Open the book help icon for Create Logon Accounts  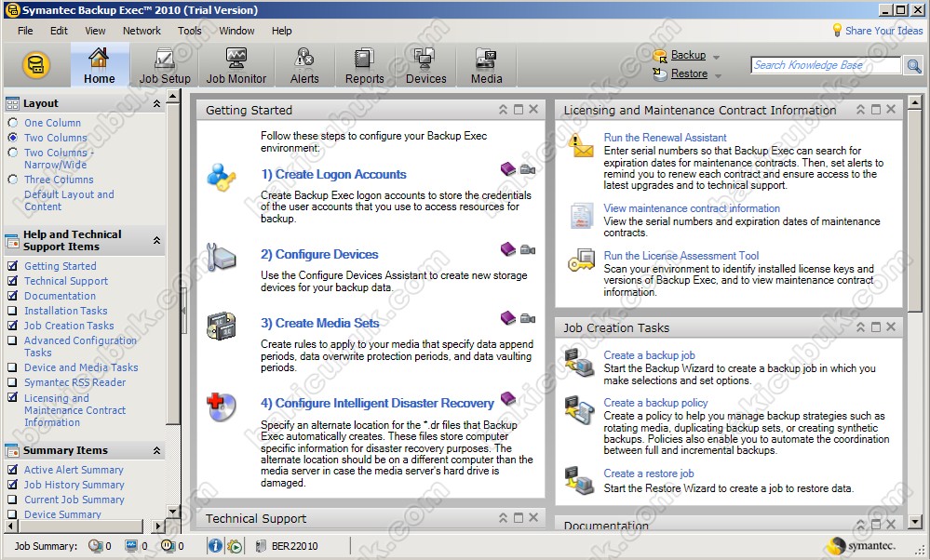coord(508,169)
